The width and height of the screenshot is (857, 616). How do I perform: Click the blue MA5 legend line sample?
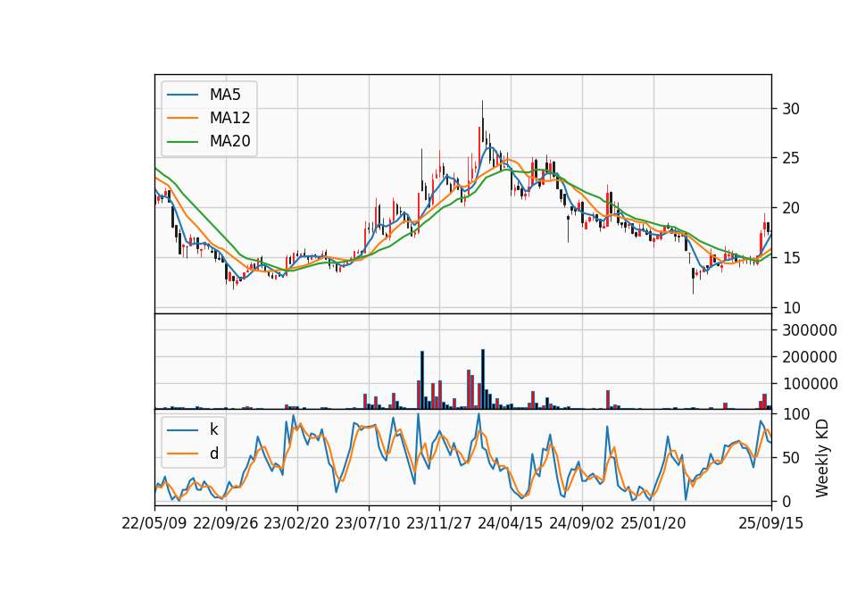[182, 95]
